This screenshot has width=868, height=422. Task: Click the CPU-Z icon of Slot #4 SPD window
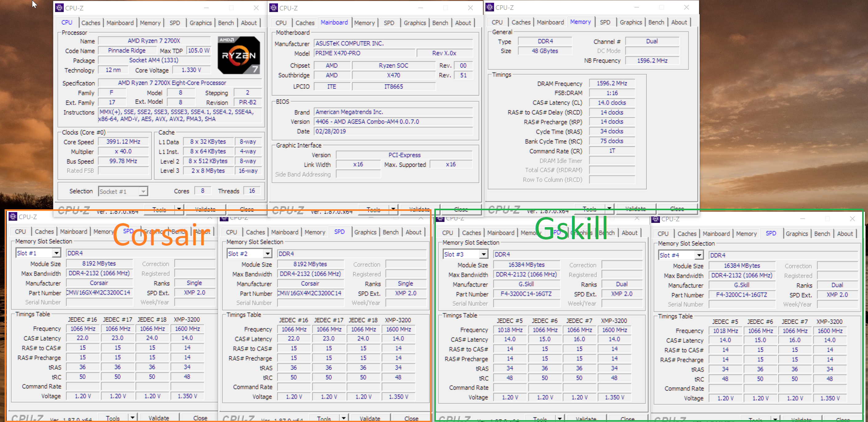coord(655,219)
